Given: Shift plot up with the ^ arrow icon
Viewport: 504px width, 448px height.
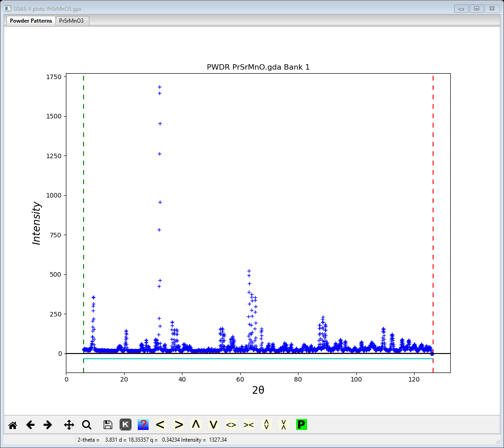Looking at the screenshot, I should tap(196, 425).
